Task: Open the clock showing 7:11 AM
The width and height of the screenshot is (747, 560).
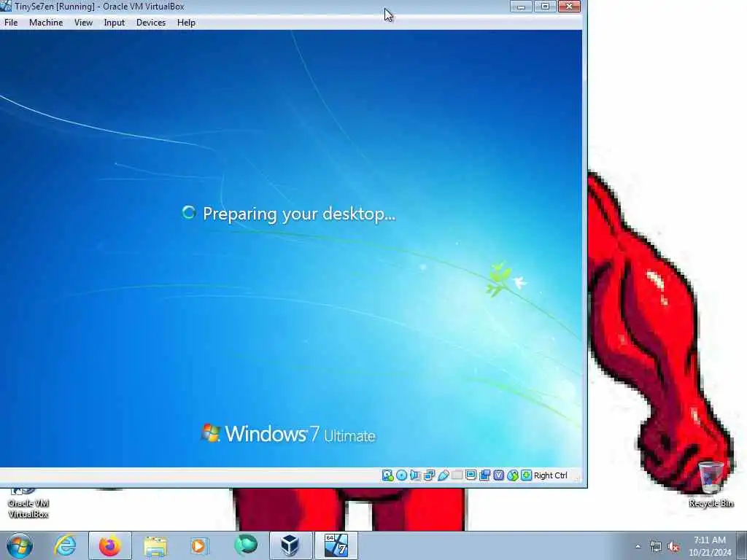Action: coord(709,546)
